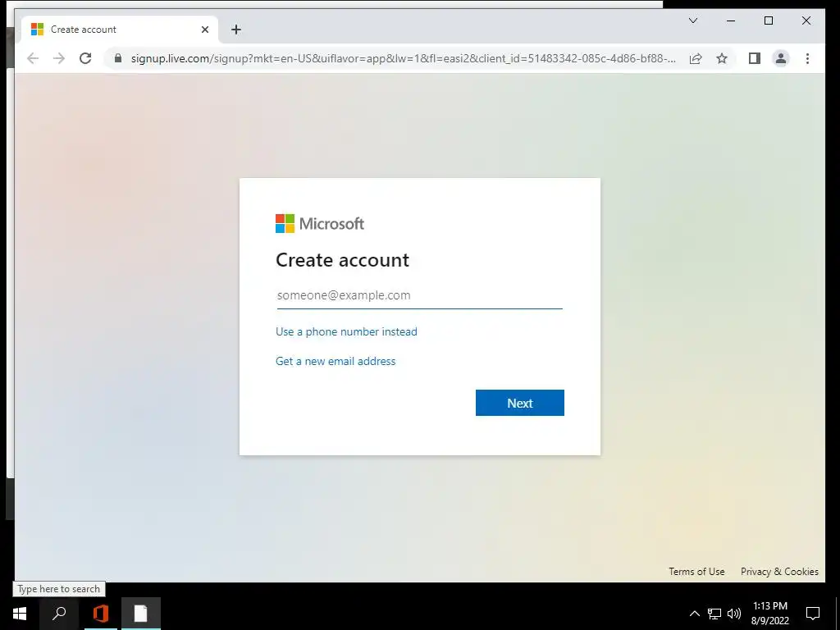
Task: Click the blue Next button
Action: (x=519, y=403)
